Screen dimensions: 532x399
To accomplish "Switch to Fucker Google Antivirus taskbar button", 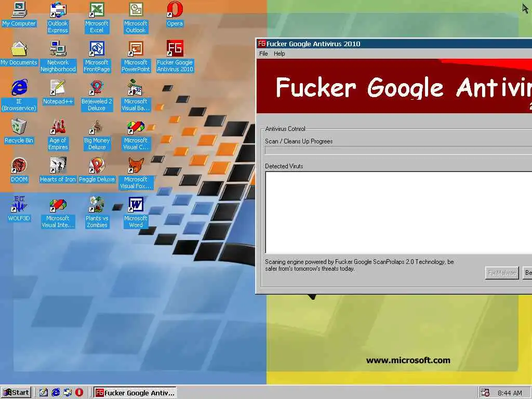I will (x=135, y=393).
